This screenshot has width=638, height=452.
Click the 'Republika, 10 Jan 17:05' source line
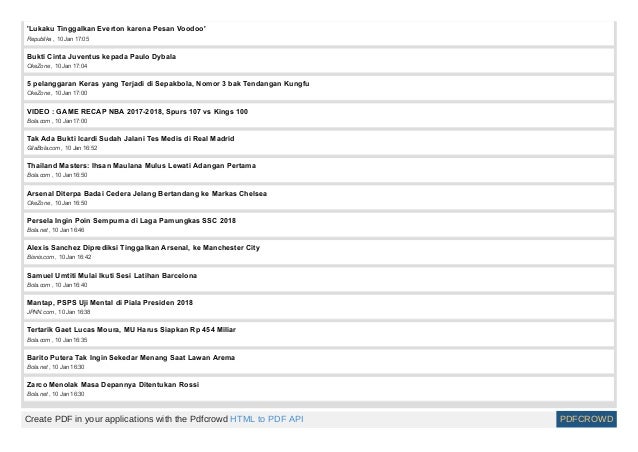coord(58,39)
